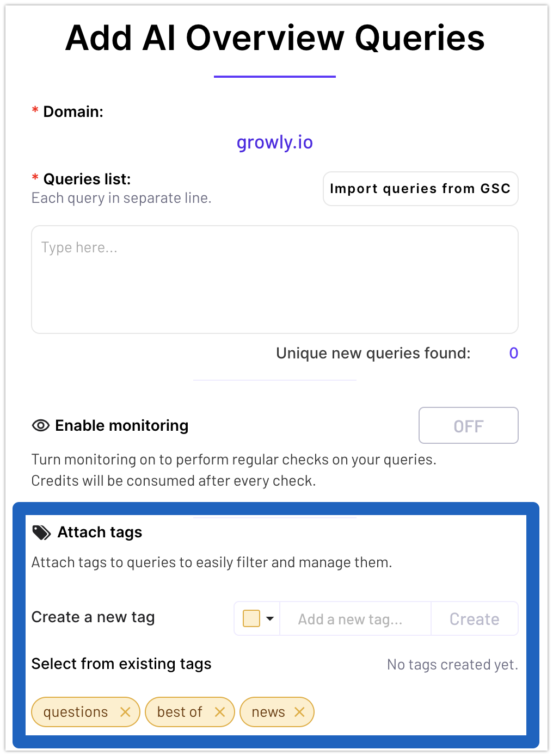Click the Create tag button

coord(475,619)
